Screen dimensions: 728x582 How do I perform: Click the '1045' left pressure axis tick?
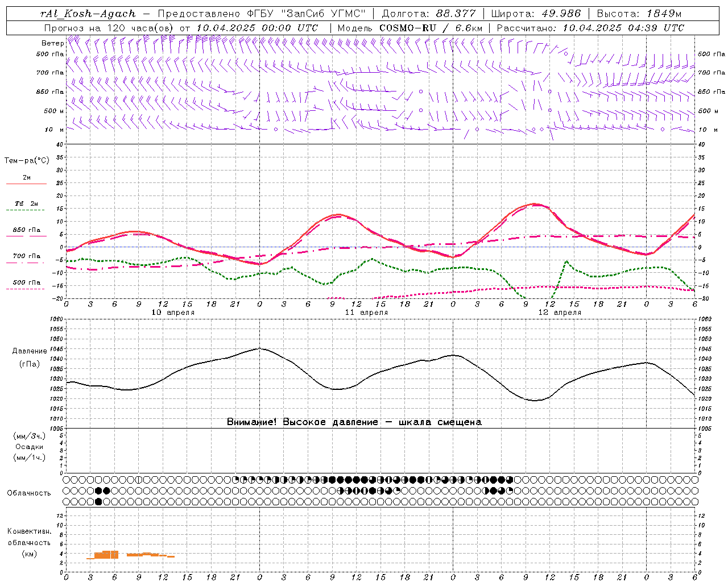pos(56,349)
